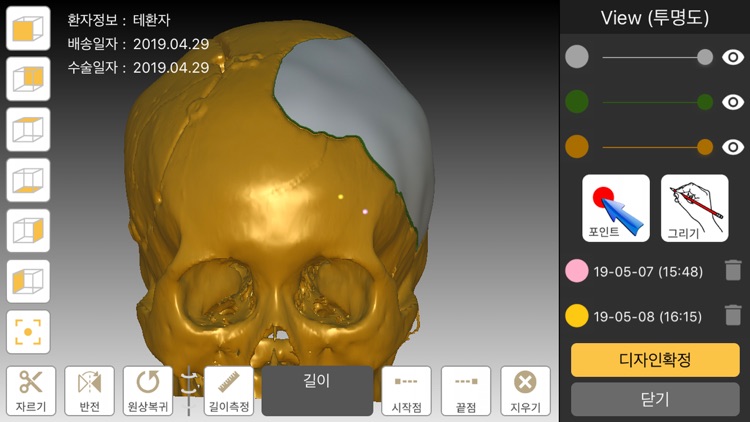Click the 원상복귀 reset tool
The image size is (750, 422).
pyautogui.click(x=148, y=391)
